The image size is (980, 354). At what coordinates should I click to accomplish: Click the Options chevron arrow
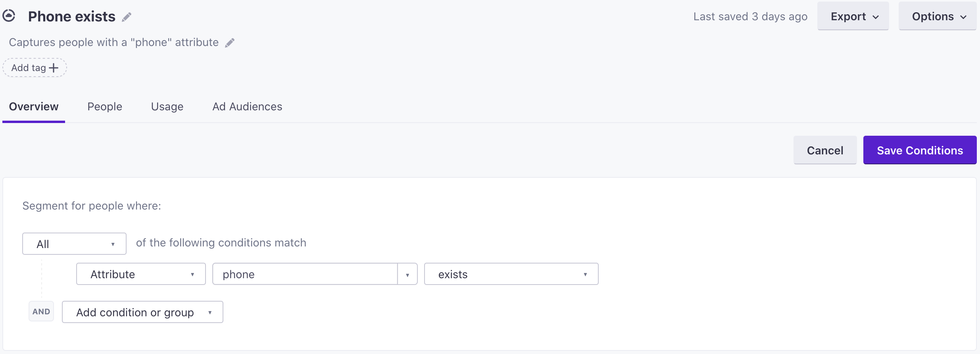coord(963,17)
